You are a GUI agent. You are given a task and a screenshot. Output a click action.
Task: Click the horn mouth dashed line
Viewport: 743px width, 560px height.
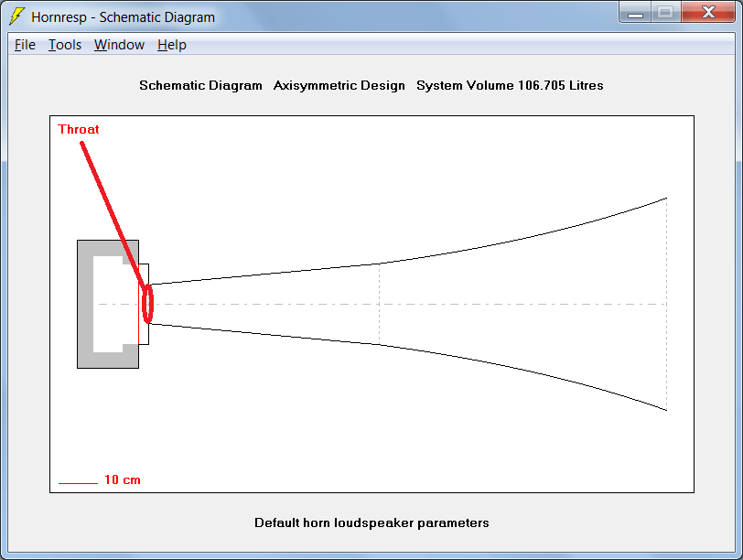click(667, 304)
